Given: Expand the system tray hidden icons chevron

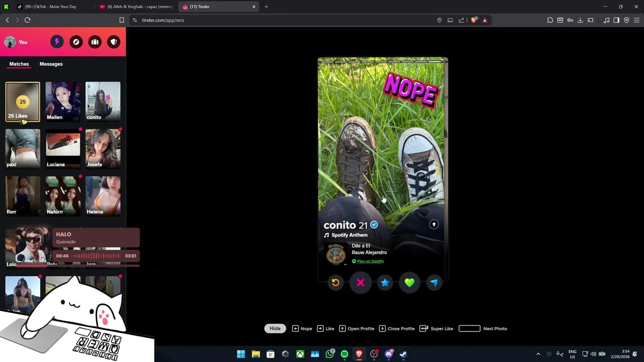Looking at the screenshot, I should click(x=538, y=354).
